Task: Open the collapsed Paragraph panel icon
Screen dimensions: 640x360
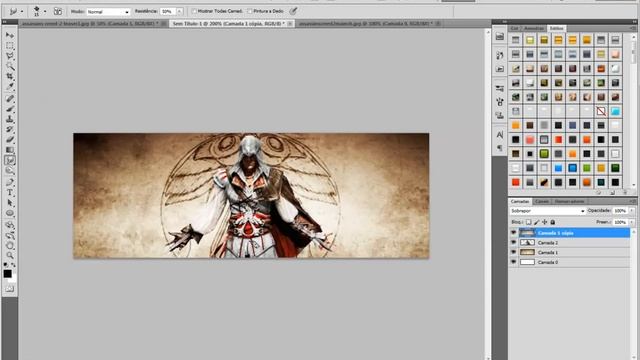Action: 500,148
